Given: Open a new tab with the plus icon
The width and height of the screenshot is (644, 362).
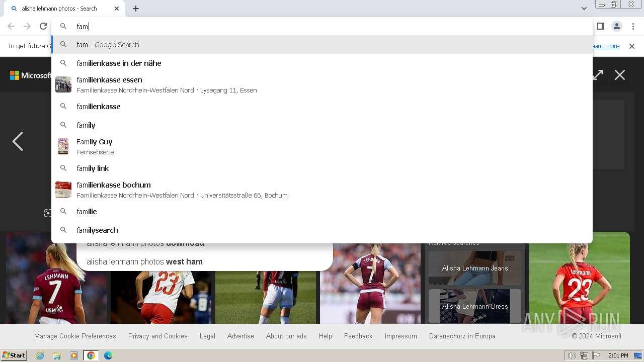Looking at the screenshot, I should tap(136, 9).
